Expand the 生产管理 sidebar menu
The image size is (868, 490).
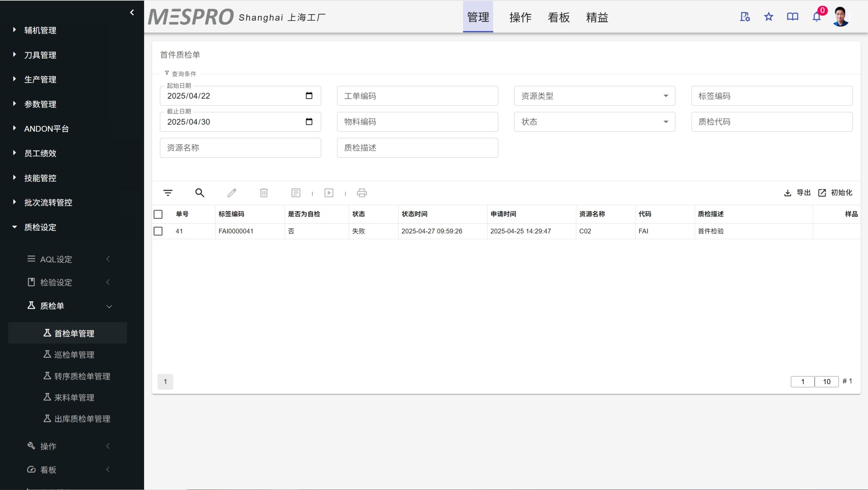[x=40, y=79]
